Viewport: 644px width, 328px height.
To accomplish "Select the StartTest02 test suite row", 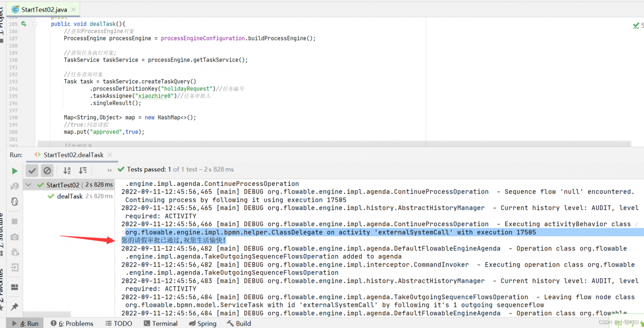I will [x=69, y=185].
